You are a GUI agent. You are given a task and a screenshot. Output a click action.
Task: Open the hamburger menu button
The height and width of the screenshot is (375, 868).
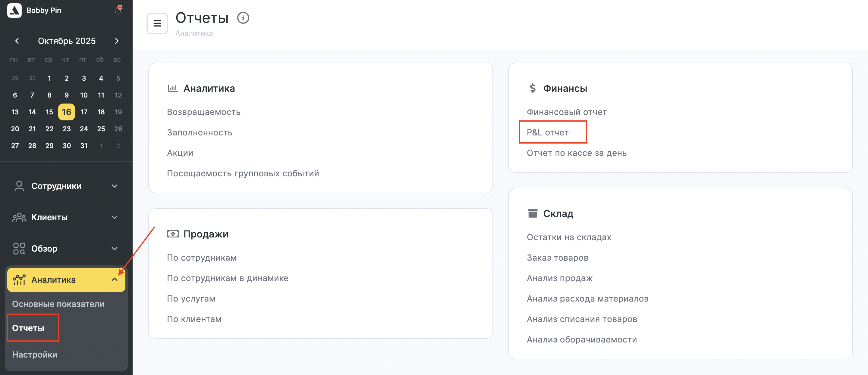point(157,23)
